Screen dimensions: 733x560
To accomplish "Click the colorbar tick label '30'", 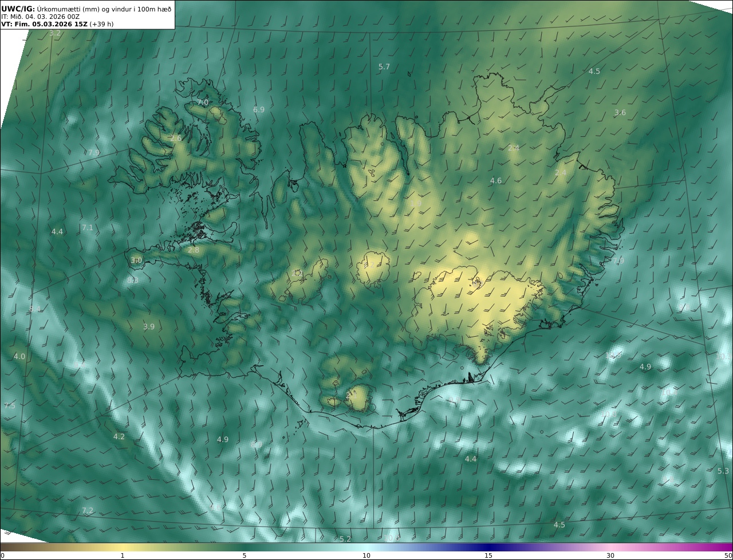I will point(610,555).
